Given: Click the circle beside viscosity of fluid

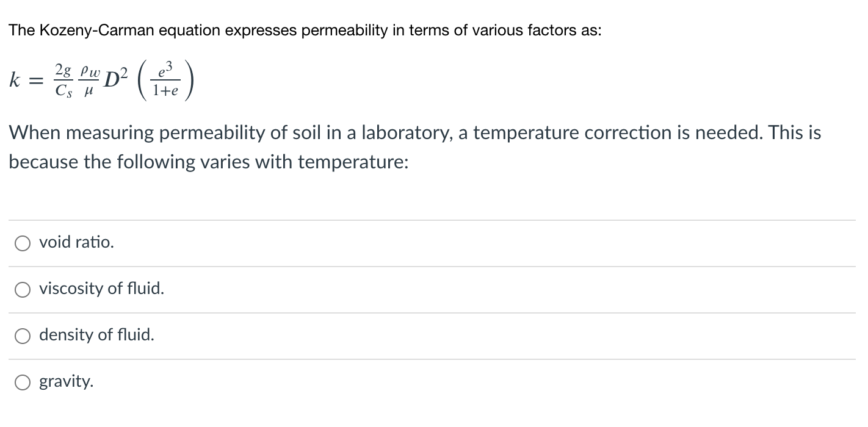Looking at the screenshot, I should coord(22,289).
